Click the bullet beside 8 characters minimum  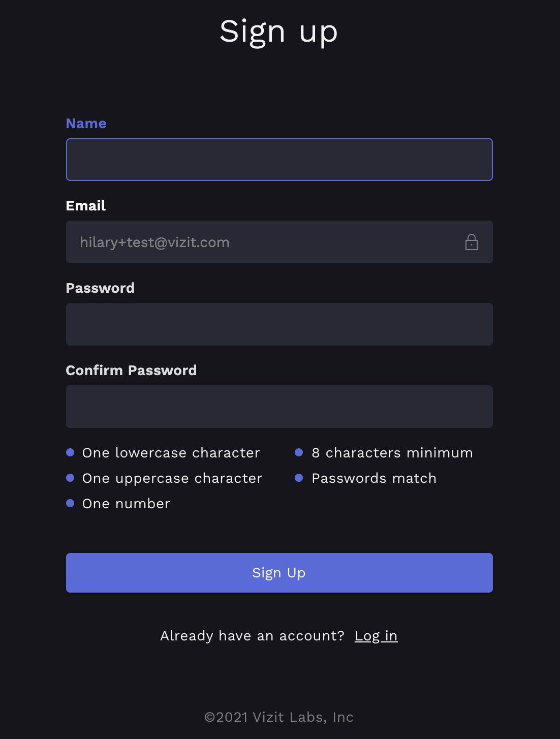pyautogui.click(x=299, y=452)
